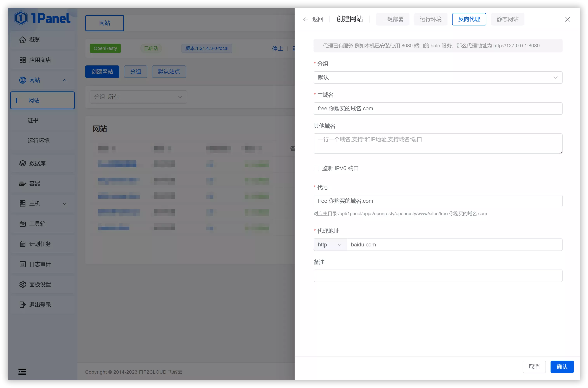The height and width of the screenshot is (388, 588).
Task: Open Containers docker whale icon
Action: [x=23, y=183]
